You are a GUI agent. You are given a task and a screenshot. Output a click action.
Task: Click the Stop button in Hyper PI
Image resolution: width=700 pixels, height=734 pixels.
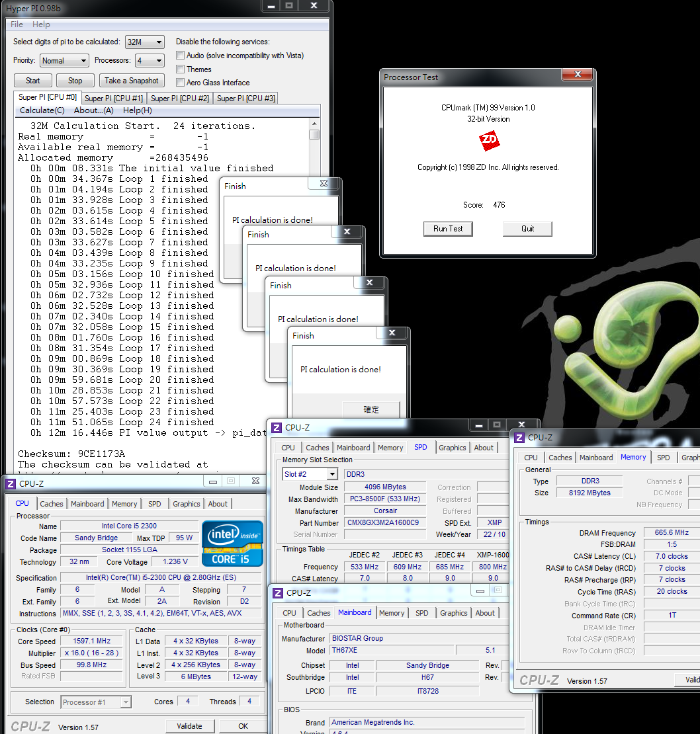(x=75, y=81)
